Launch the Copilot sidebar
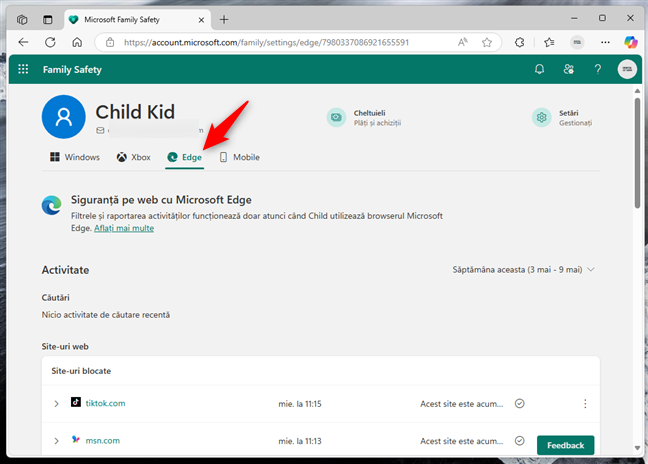The image size is (648, 464). point(631,42)
